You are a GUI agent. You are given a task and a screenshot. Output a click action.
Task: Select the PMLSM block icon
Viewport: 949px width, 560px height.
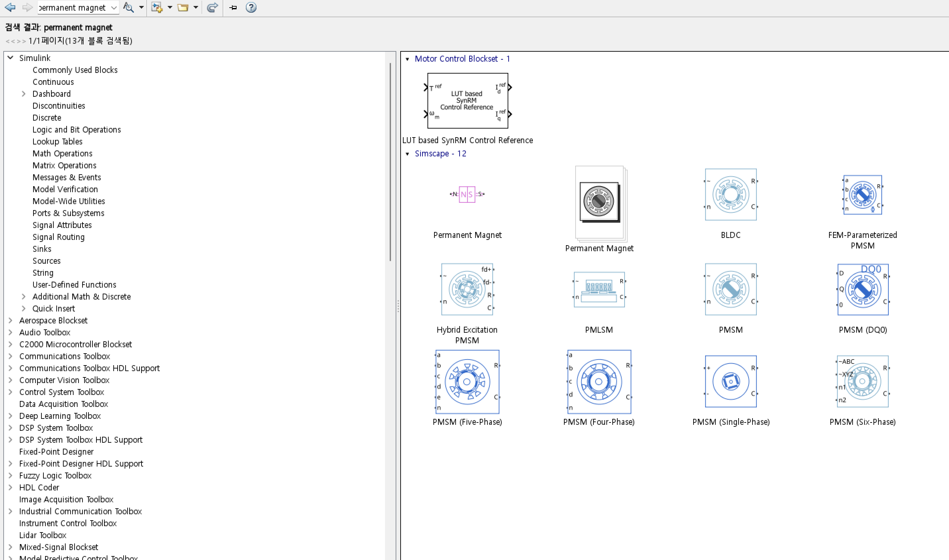click(599, 289)
